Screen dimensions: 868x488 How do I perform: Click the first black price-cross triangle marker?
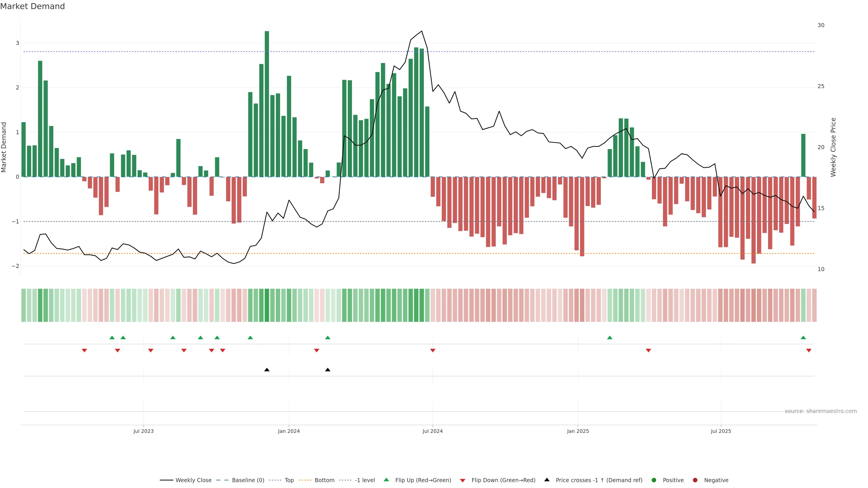(267, 370)
